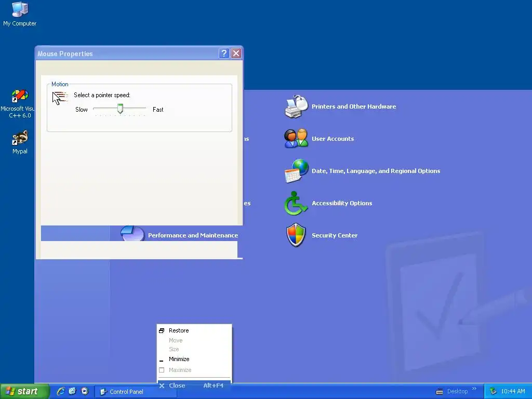Open the Windows start menu

click(25, 391)
